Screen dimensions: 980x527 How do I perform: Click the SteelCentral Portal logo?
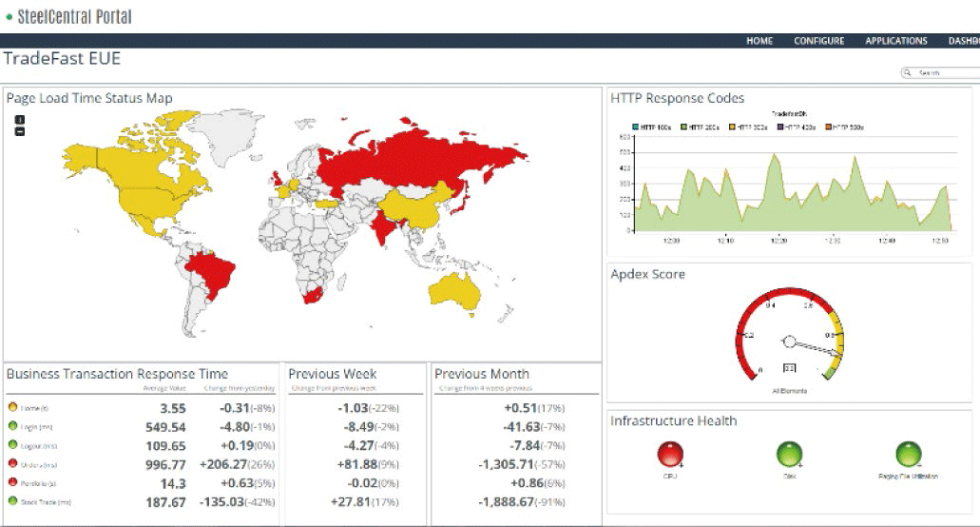[68, 16]
